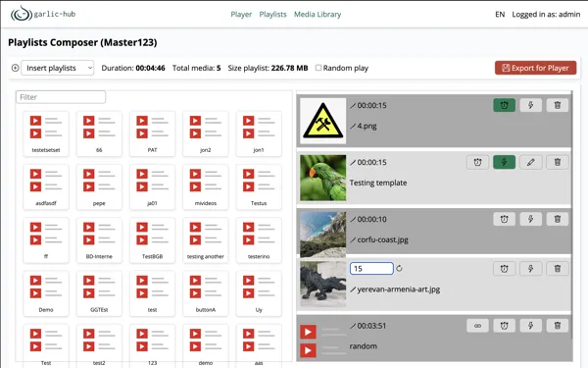Select the jon2 playlist card
This screenshot has height=368, width=588.
tap(206, 133)
